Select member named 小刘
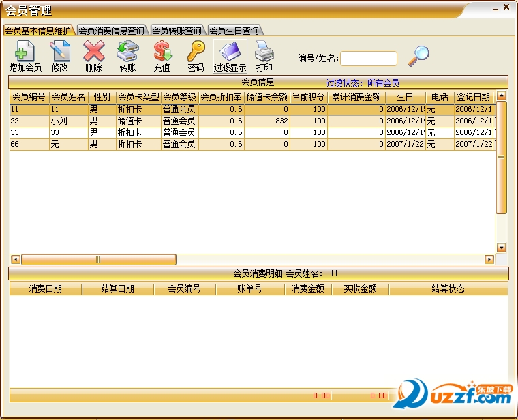 click(252, 121)
